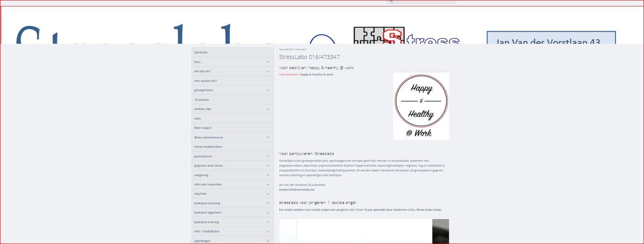The height and width of the screenshot is (244, 644).
Task: Open the stress medewerkers menu entry
Action: 209,147
